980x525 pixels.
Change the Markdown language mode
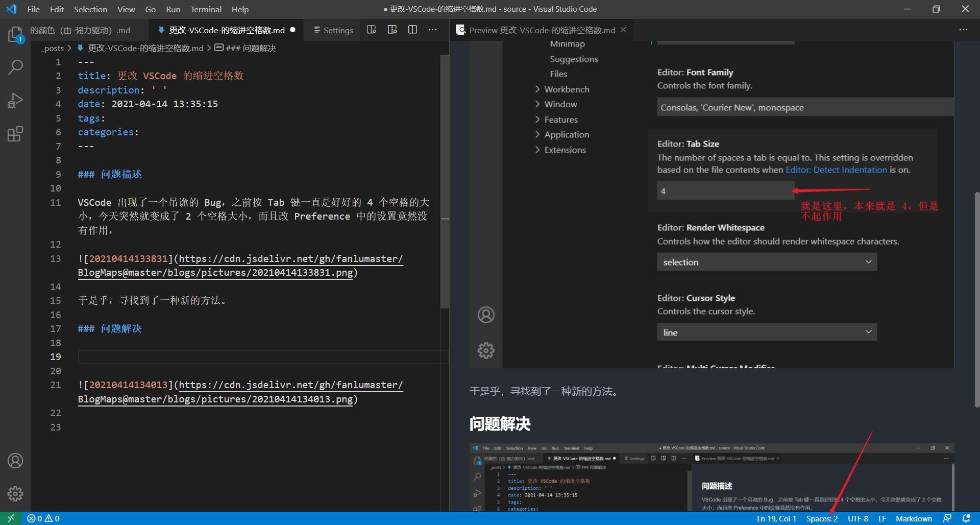(914, 518)
